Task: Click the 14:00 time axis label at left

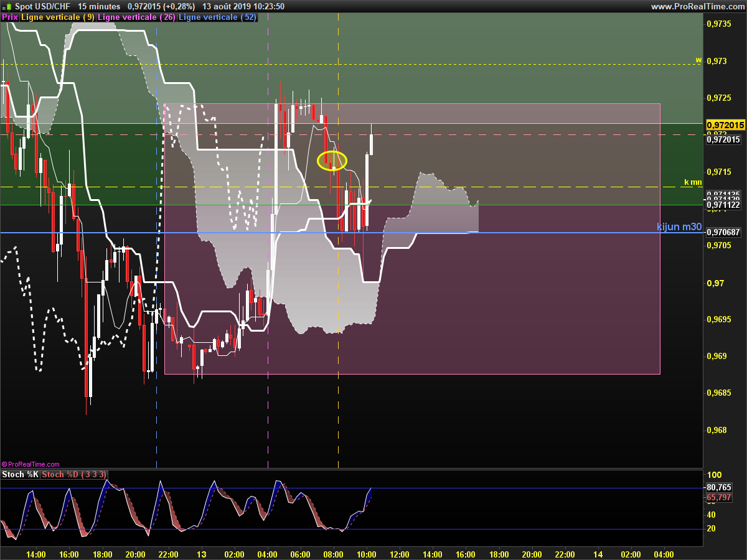Action: (36, 554)
